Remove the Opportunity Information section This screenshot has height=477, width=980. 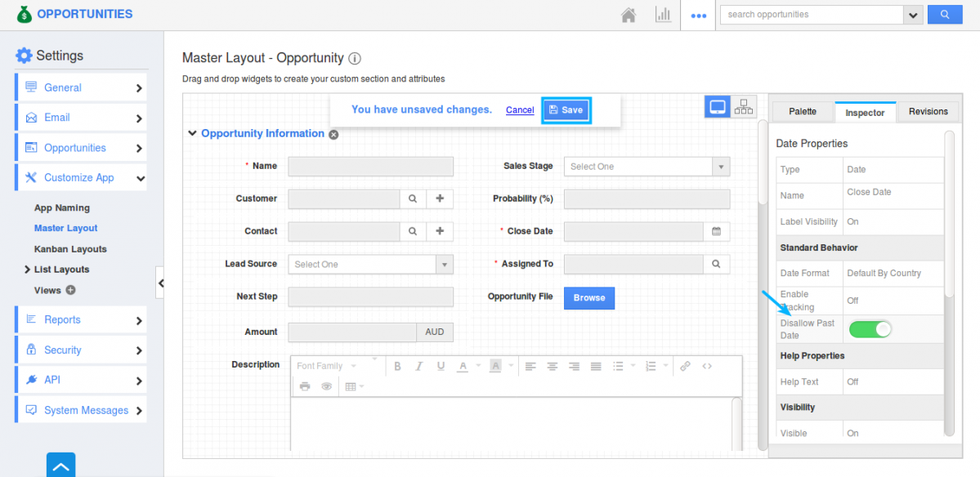coord(333,134)
